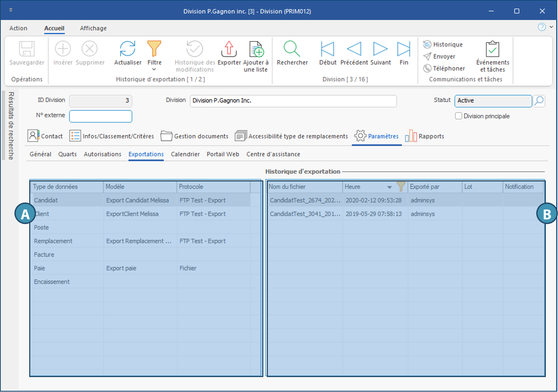This screenshot has height=392, width=558.
Task: Click the Envoyer button
Action: tap(440, 56)
